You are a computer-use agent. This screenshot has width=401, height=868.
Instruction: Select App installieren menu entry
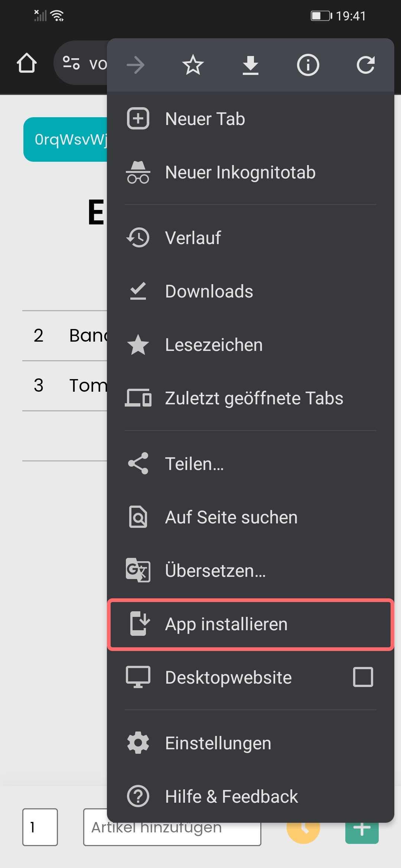click(251, 624)
